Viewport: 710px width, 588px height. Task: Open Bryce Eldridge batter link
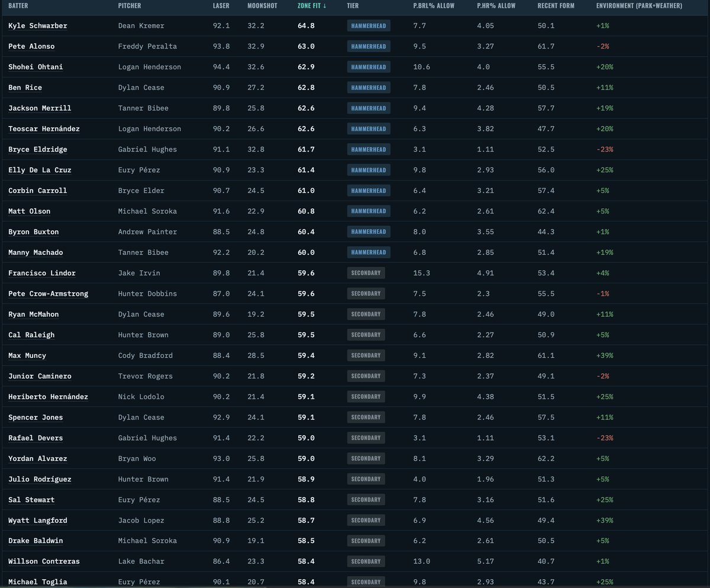[x=37, y=150]
